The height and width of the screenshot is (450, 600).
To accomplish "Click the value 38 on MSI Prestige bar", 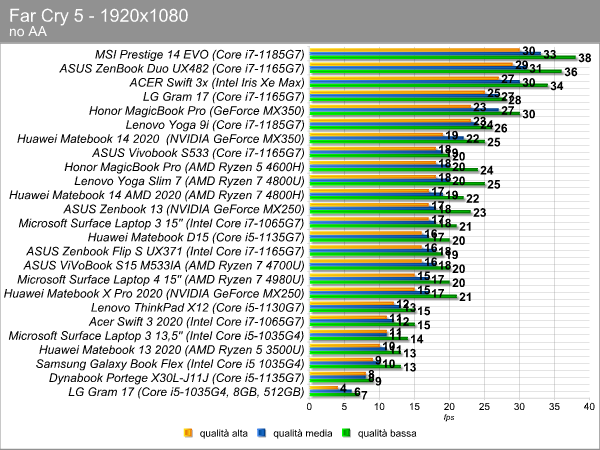I will point(585,58).
